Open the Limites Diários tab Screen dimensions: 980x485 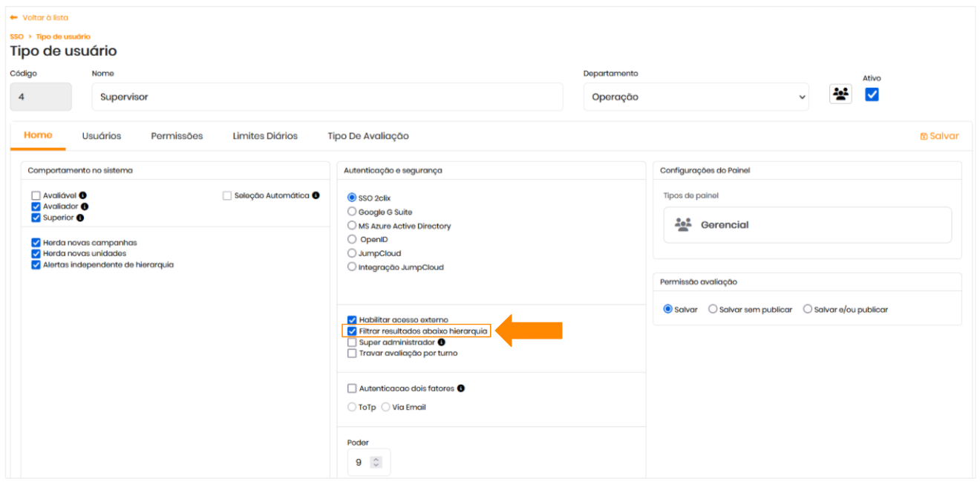click(265, 136)
